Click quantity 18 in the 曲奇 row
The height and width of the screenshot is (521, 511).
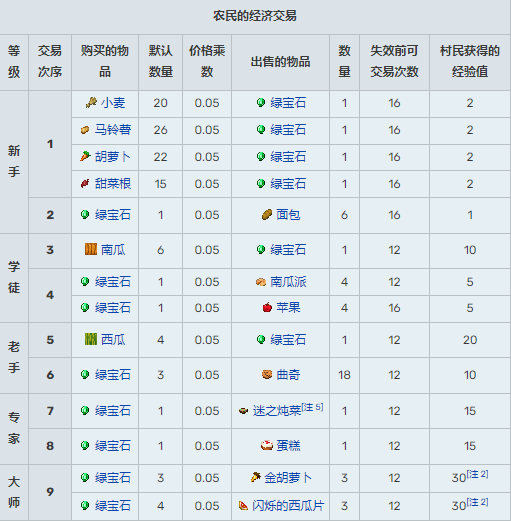(344, 375)
